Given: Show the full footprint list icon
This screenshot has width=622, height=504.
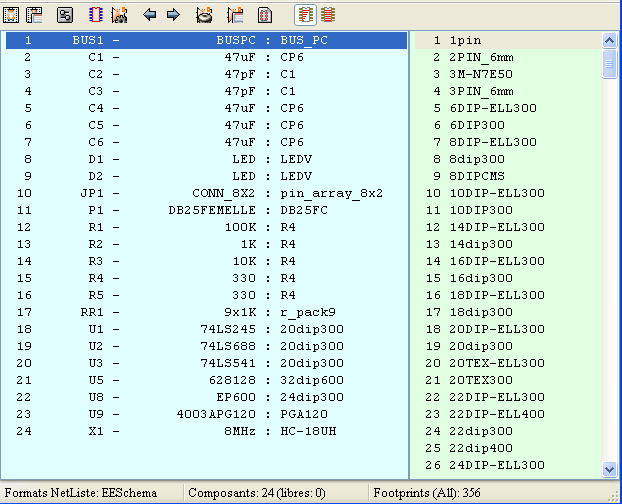Looking at the screenshot, I should pos(328,15).
